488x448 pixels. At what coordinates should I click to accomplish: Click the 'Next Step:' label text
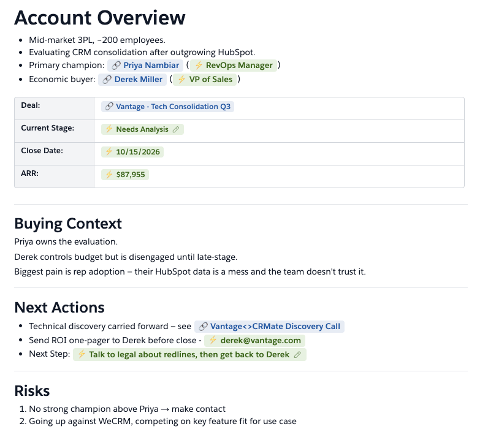50,354
